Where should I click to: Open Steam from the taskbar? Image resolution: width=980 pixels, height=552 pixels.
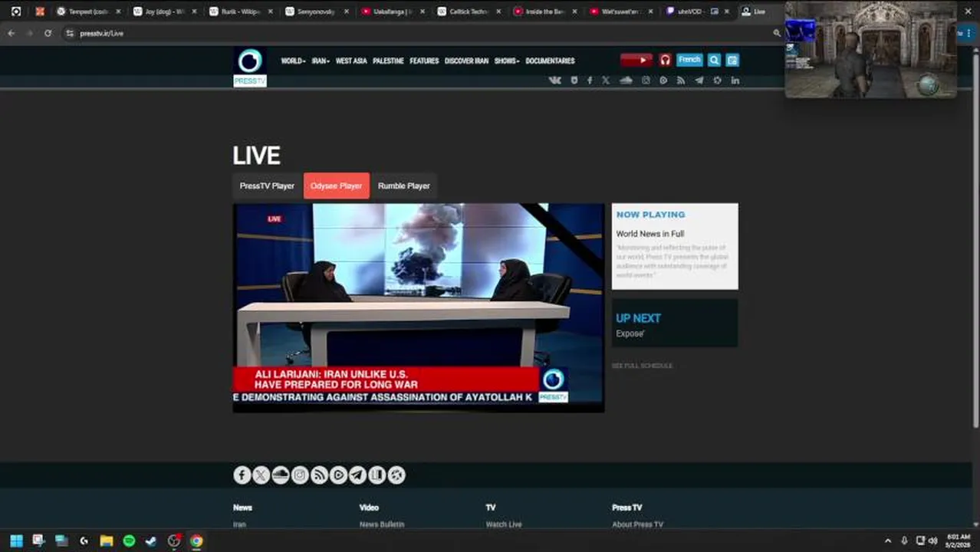click(151, 540)
